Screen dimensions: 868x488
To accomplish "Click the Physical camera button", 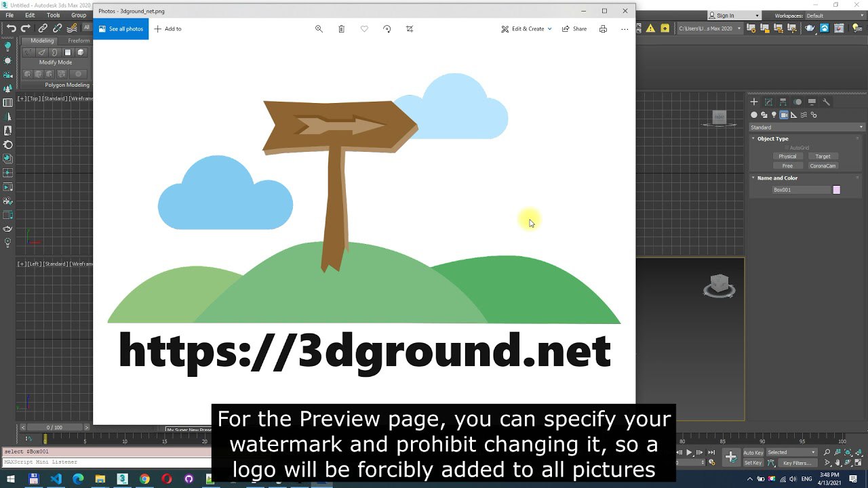I will point(787,157).
